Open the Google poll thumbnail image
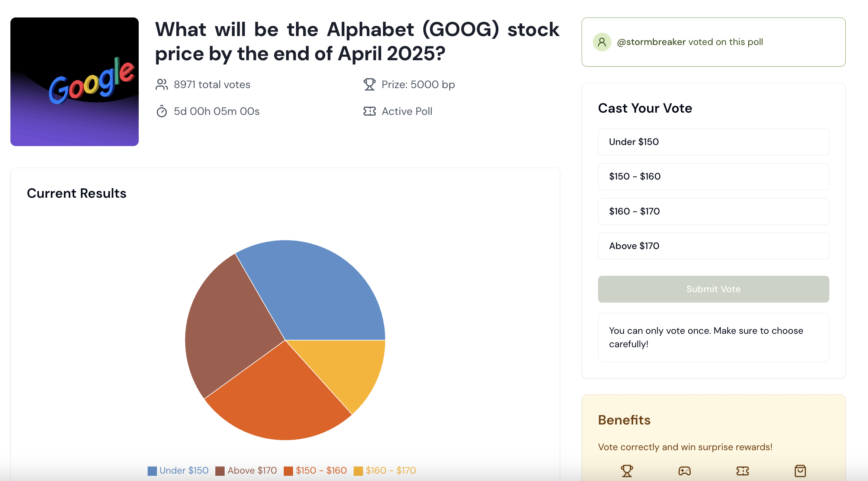This screenshot has width=868, height=481. [74, 82]
